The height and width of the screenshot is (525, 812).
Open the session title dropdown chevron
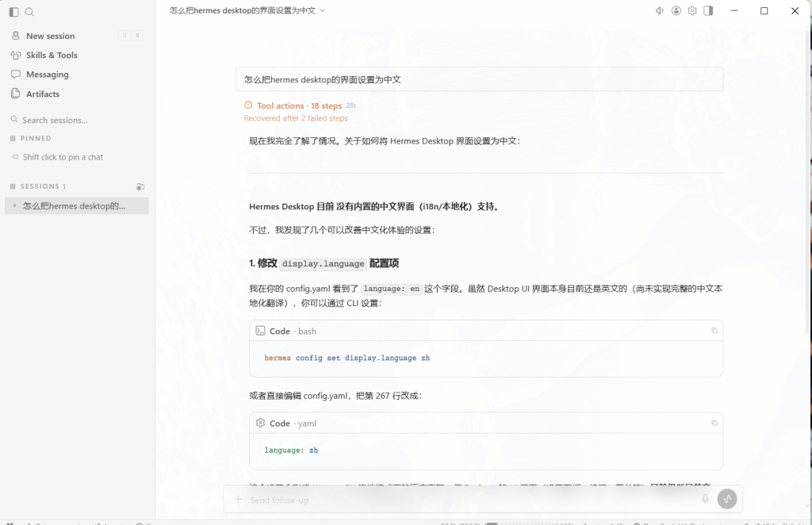tap(323, 10)
